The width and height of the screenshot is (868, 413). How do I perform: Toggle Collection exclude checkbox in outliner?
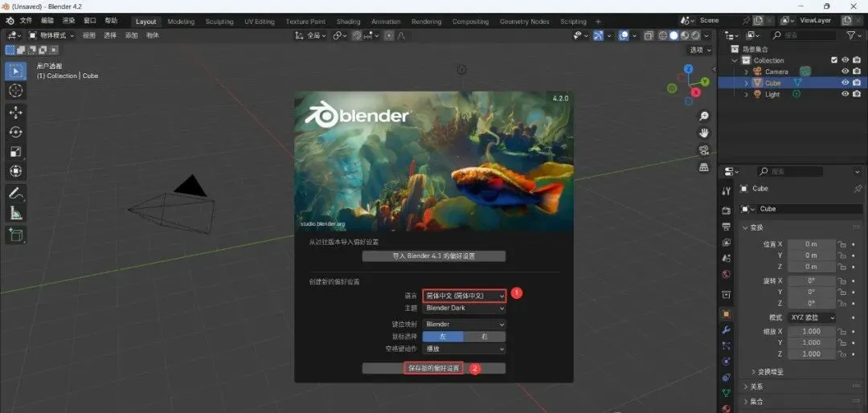point(834,59)
